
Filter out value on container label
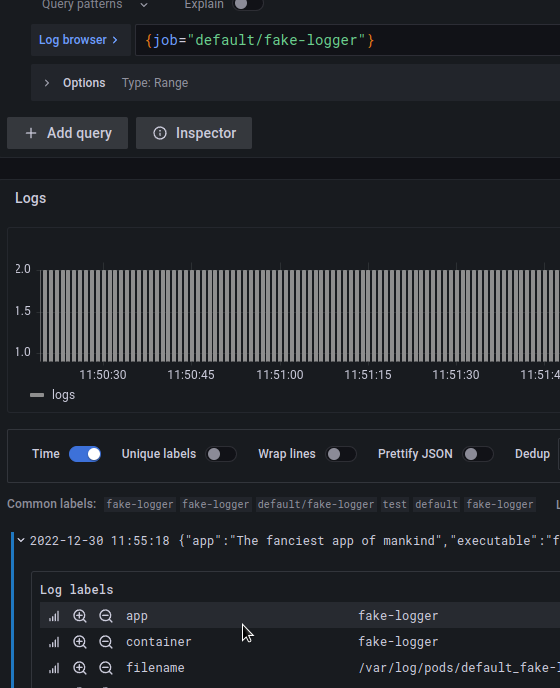[106, 642]
